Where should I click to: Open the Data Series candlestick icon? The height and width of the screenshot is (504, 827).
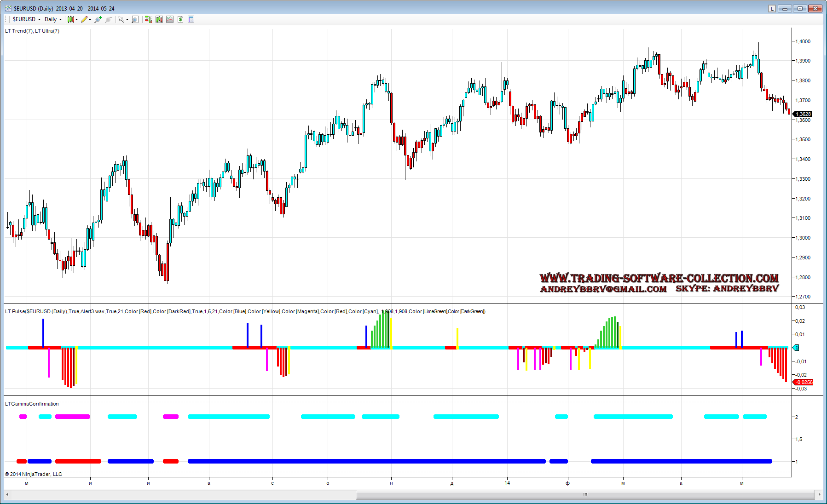click(x=159, y=19)
